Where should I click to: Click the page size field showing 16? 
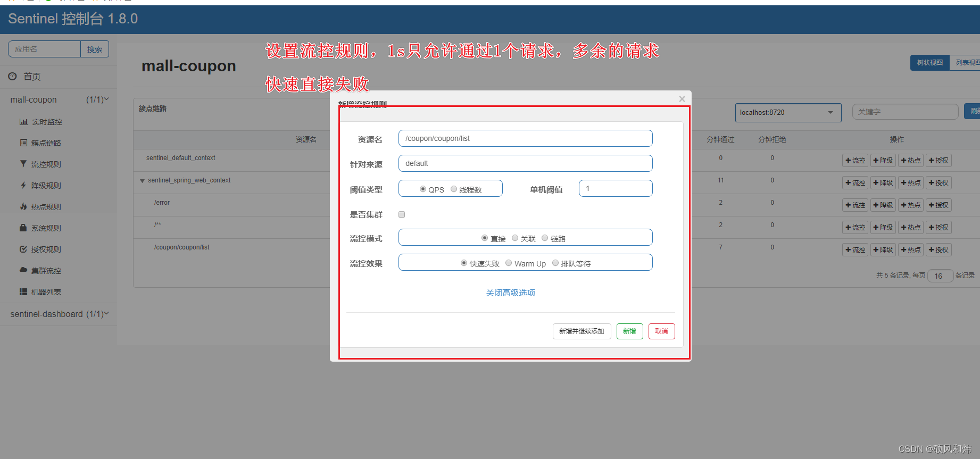pos(940,276)
